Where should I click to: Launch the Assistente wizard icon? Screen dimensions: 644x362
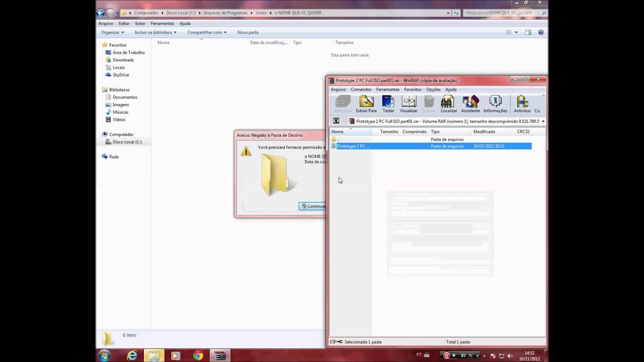[x=470, y=104]
